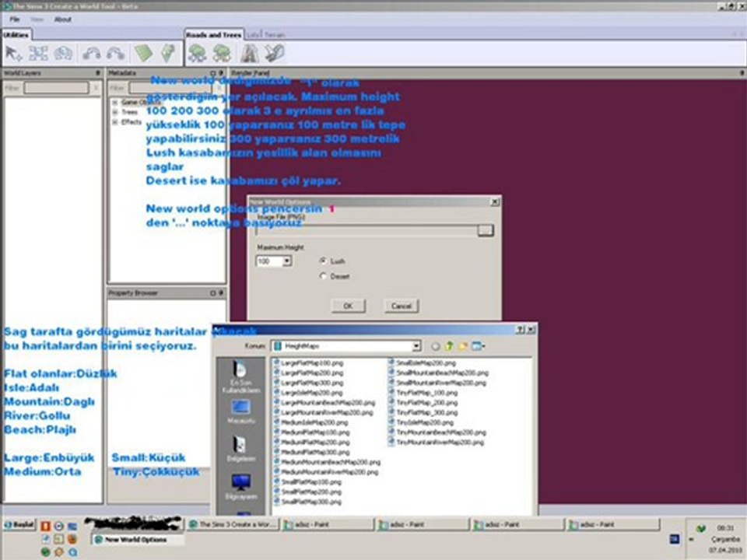
Task: Click the Property Browser float icon
Action: [213, 293]
